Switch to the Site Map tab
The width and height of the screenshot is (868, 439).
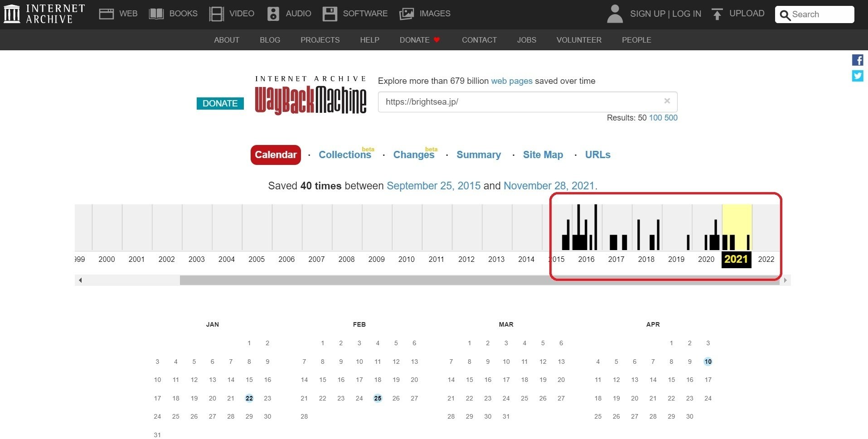click(x=543, y=154)
